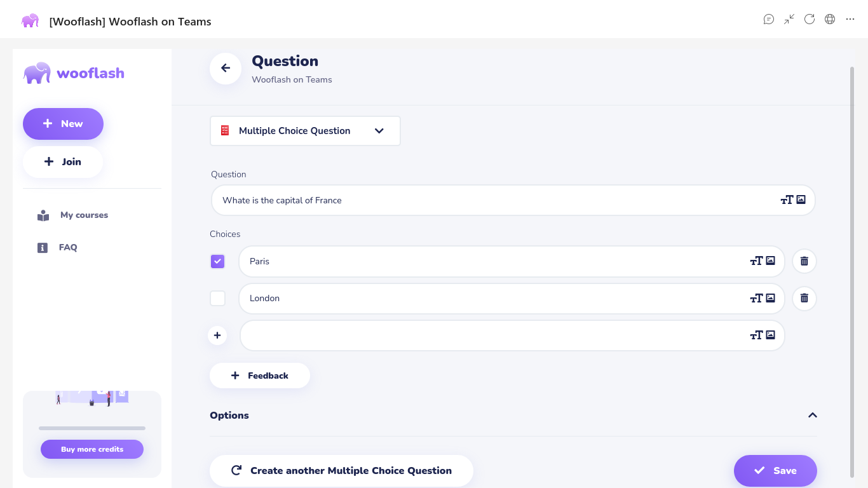Viewport: 868px width, 488px height.
Task: Uncheck Paris as the correct answer
Action: (217, 261)
